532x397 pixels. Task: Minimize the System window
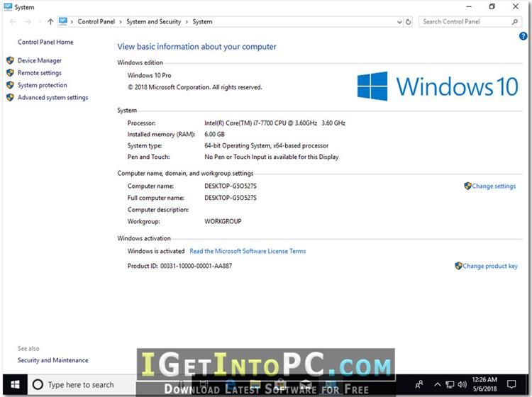469,6
